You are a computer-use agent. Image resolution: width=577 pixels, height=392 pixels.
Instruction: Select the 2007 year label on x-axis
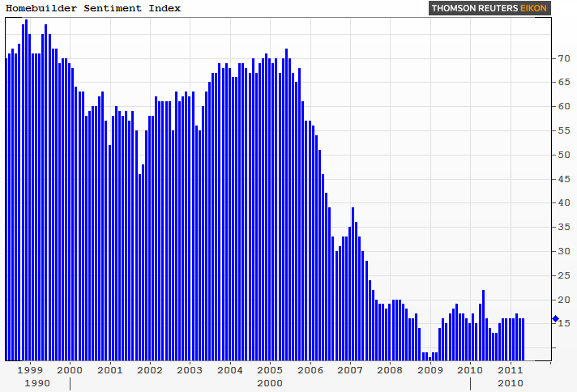(349, 370)
